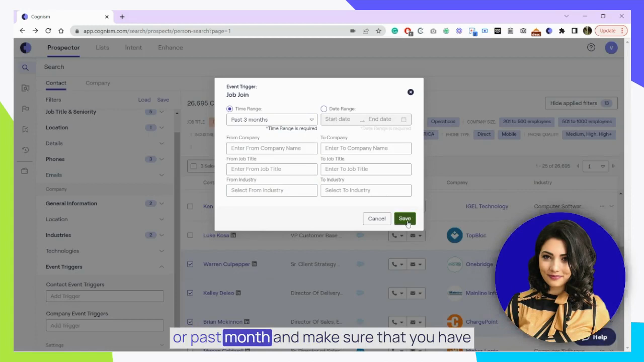Click Load saved filters link
The width and height of the screenshot is (644, 362).
[x=144, y=100]
